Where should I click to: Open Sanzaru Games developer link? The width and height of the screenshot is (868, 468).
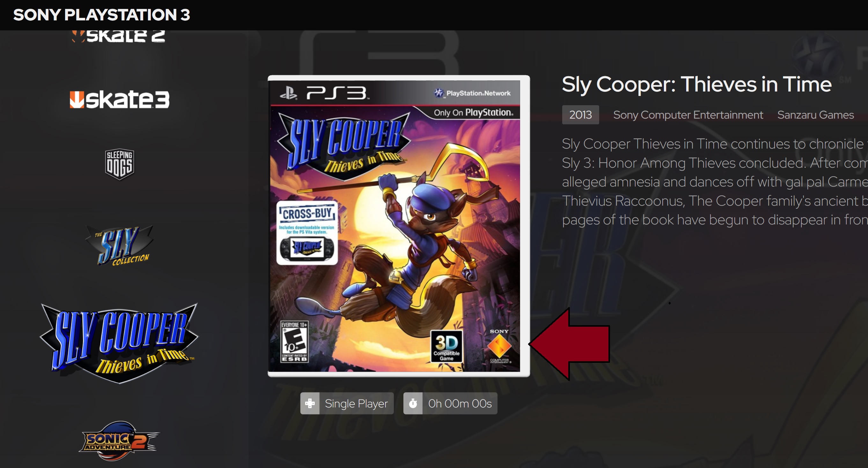(x=815, y=115)
